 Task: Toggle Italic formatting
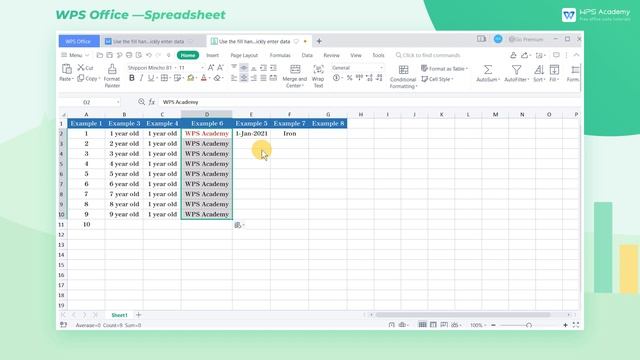pos(141,78)
